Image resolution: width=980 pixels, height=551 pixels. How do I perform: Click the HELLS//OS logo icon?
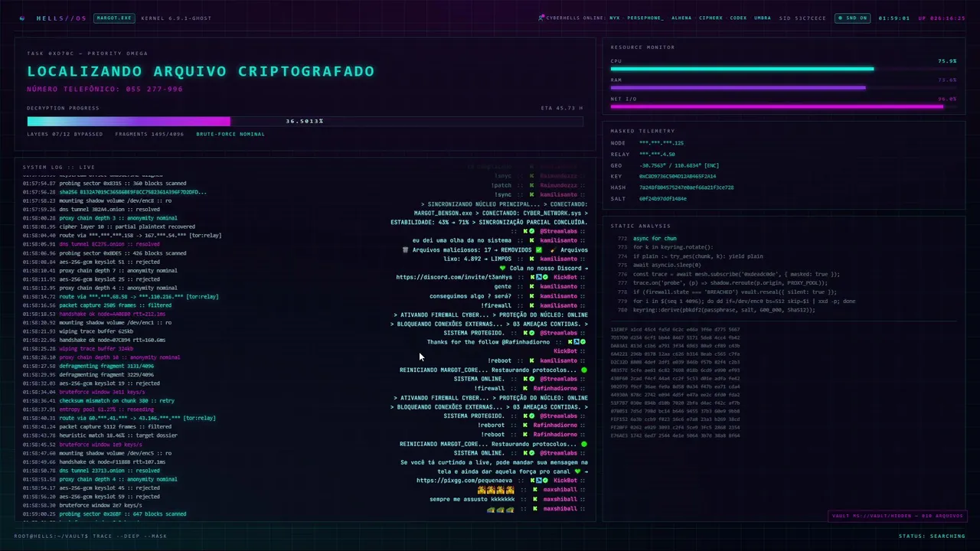click(22, 18)
